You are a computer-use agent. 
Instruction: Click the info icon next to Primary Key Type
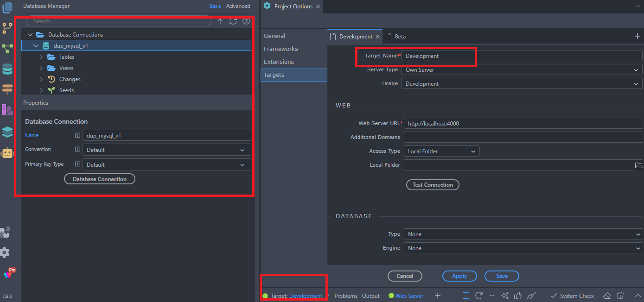coord(77,164)
